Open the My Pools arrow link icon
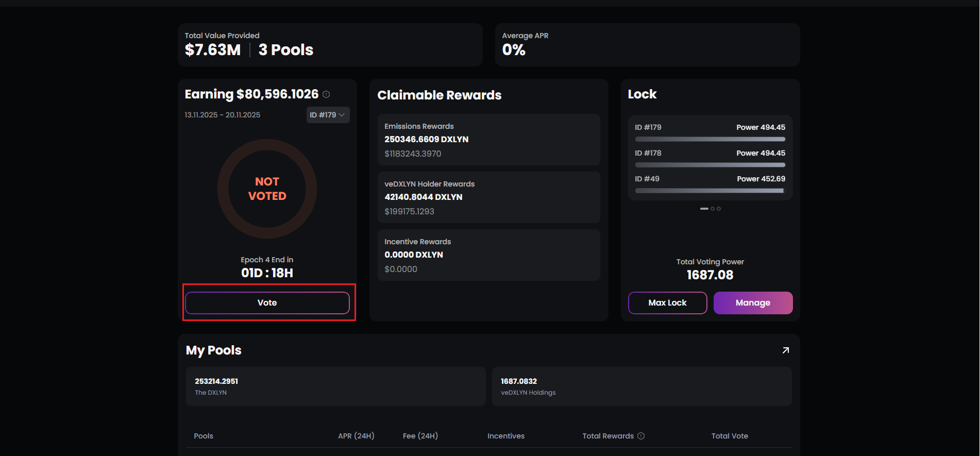 point(785,350)
